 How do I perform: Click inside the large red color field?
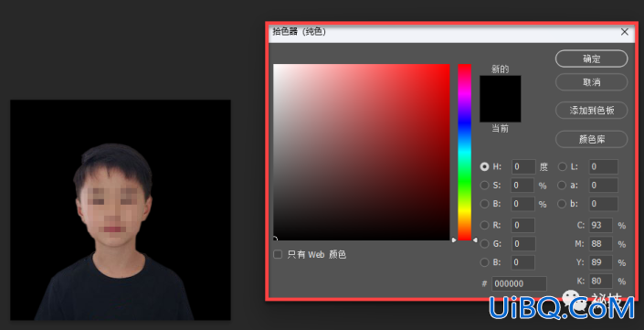(362, 152)
